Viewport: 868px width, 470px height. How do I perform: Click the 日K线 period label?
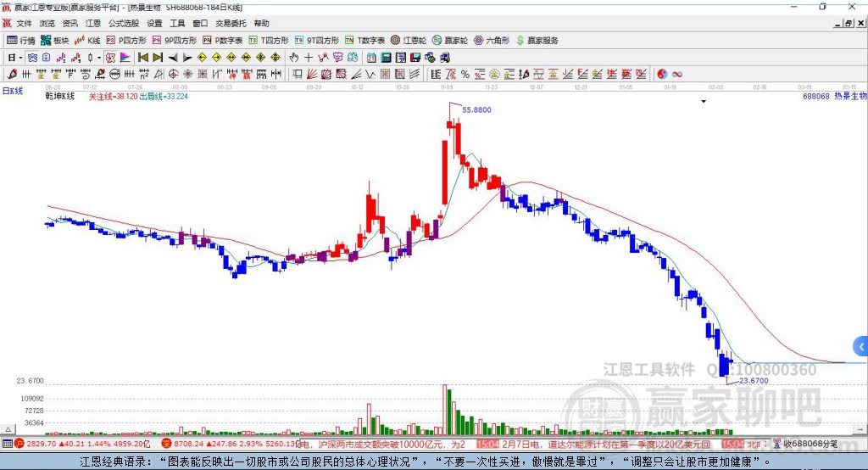tap(13, 91)
